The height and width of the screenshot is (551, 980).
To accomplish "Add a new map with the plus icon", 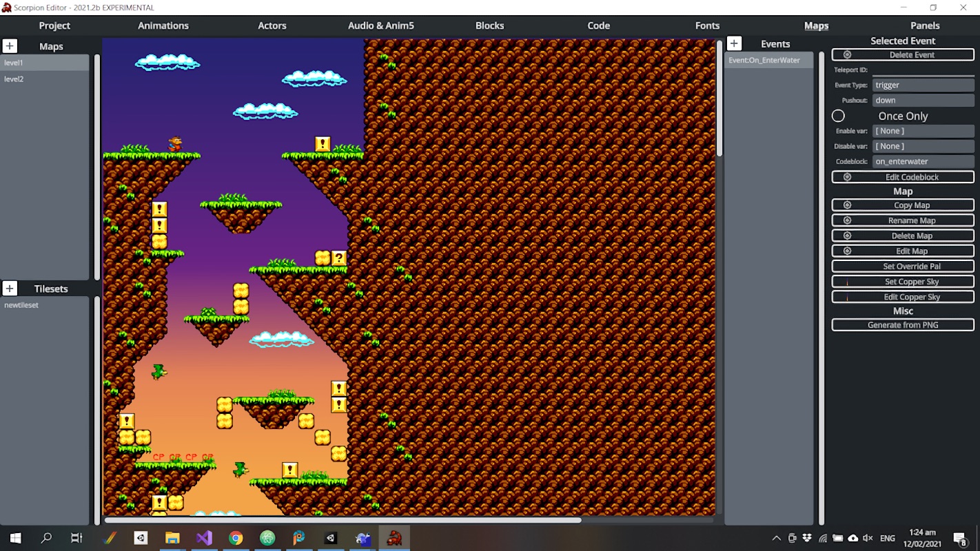I will click(x=10, y=45).
